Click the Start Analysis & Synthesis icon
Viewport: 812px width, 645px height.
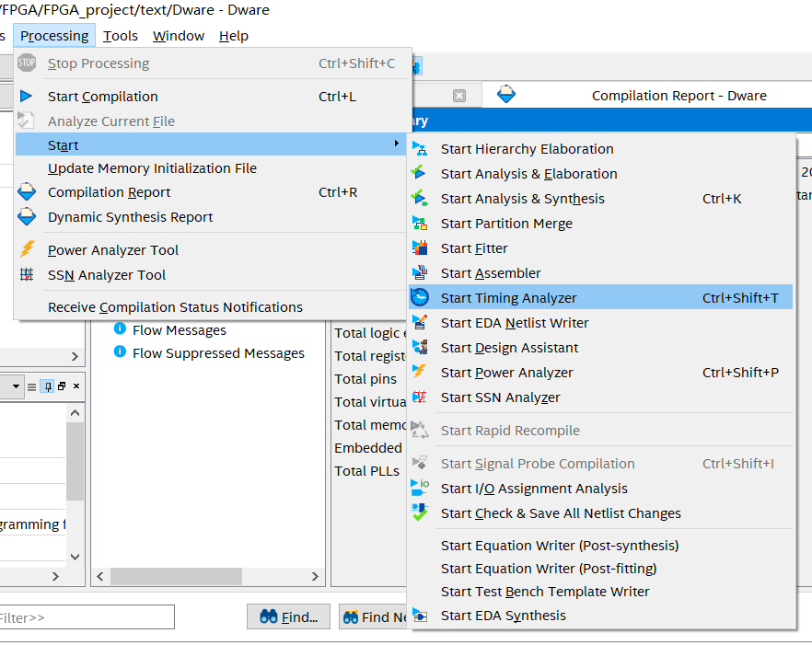(420, 198)
